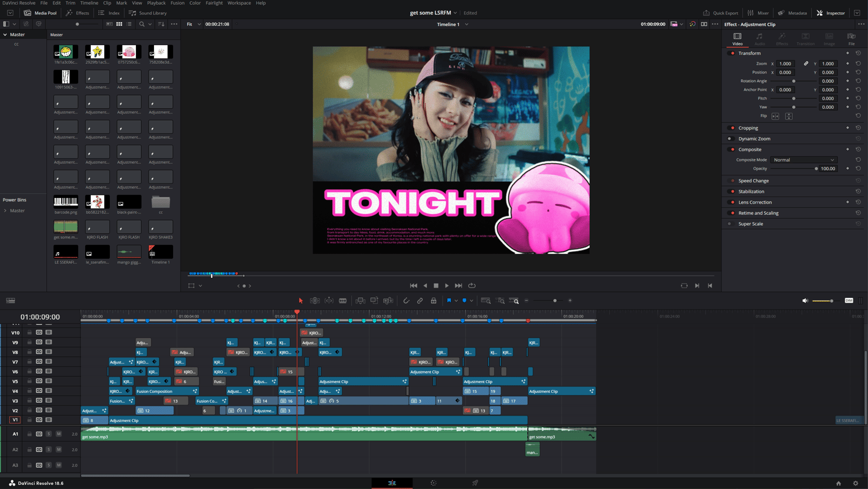
Task: Select the barcode.png thumbnail in media pool
Action: pyautogui.click(x=65, y=202)
